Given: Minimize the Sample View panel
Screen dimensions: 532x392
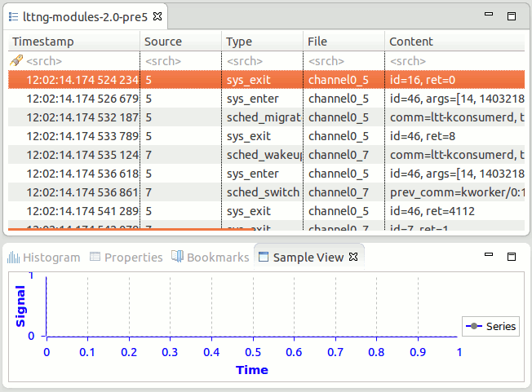Looking at the screenshot, I should [x=490, y=257].
